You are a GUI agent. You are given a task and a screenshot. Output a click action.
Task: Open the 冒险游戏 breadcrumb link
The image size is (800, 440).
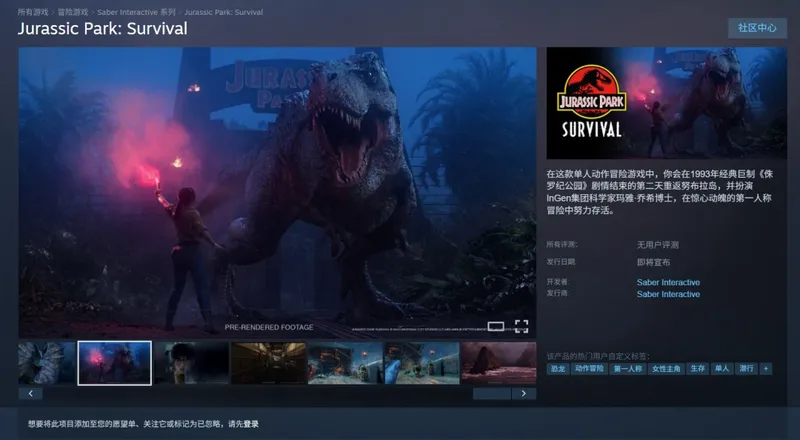tap(73, 11)
